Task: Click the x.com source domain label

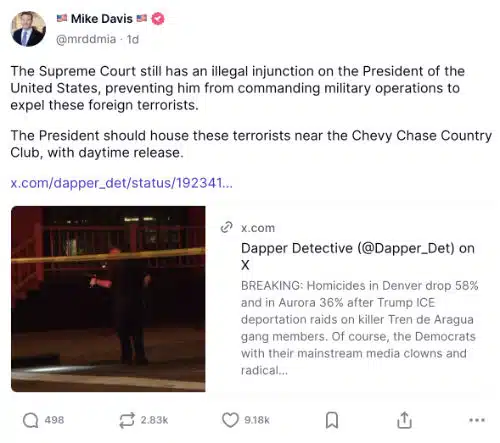Action: [258, 228]
